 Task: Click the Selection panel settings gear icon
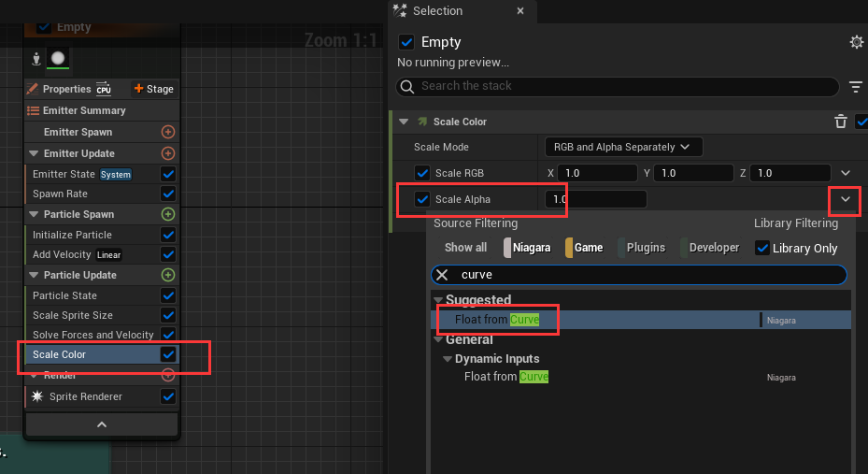tap(856, 42)
